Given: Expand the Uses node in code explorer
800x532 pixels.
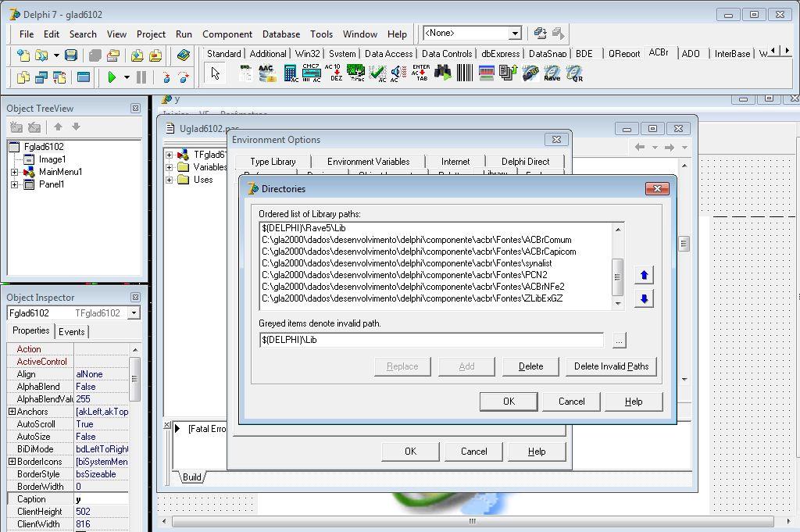Looking at the screenshot, I should click(170, 180).
